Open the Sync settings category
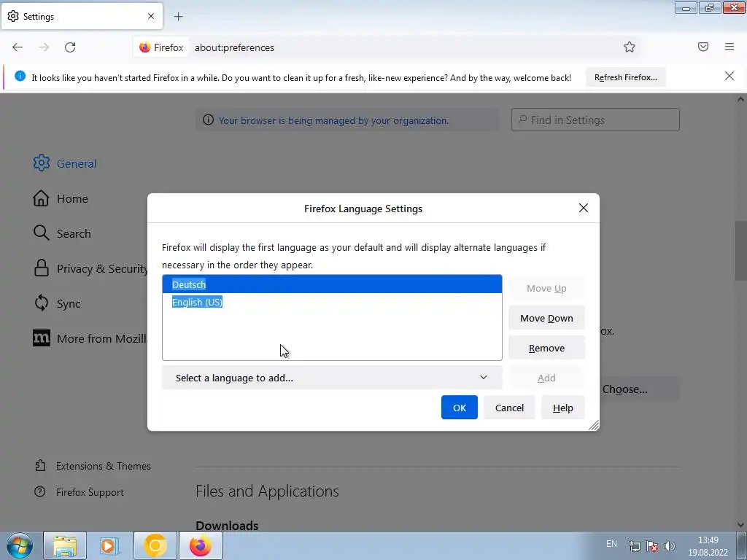Screen dimensions: 747x560 [x=57, y=303]
